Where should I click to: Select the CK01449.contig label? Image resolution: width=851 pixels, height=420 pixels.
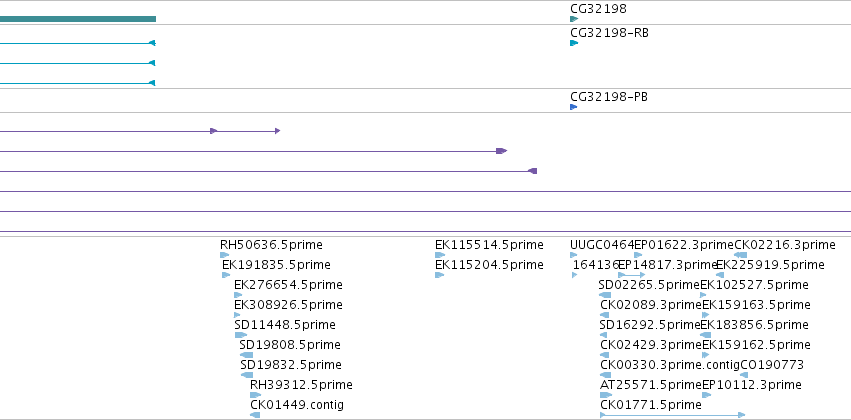[x=297, y=405]
